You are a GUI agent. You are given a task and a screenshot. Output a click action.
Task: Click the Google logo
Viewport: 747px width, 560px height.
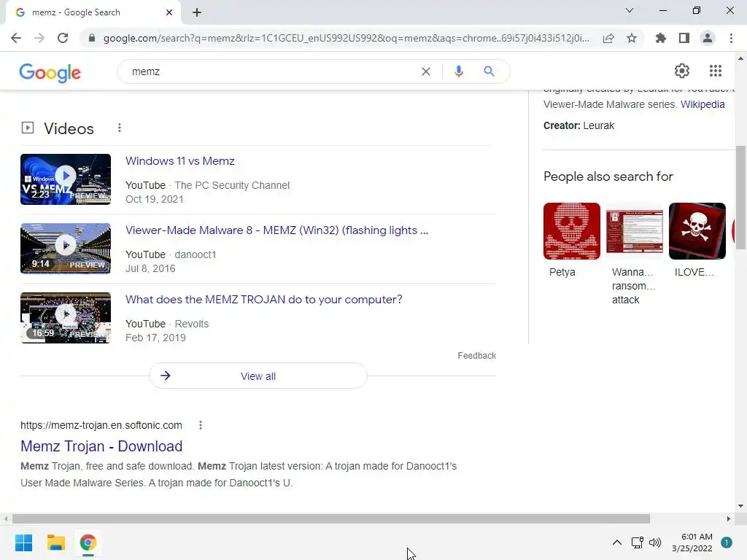50,72
